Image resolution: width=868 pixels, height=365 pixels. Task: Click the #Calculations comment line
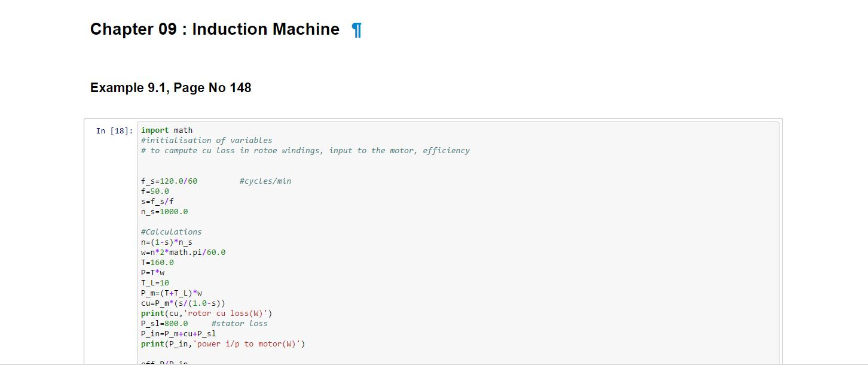click(172, 232)
